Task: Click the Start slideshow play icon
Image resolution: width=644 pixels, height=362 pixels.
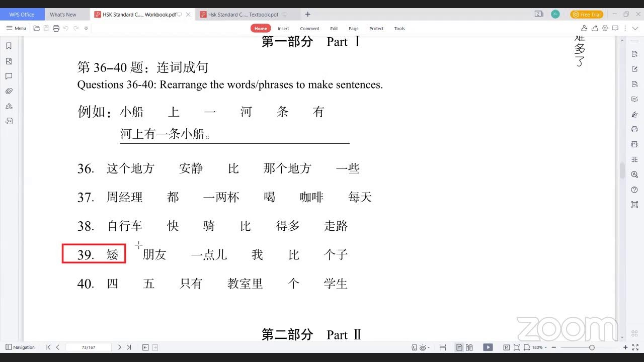Action: 488,347
